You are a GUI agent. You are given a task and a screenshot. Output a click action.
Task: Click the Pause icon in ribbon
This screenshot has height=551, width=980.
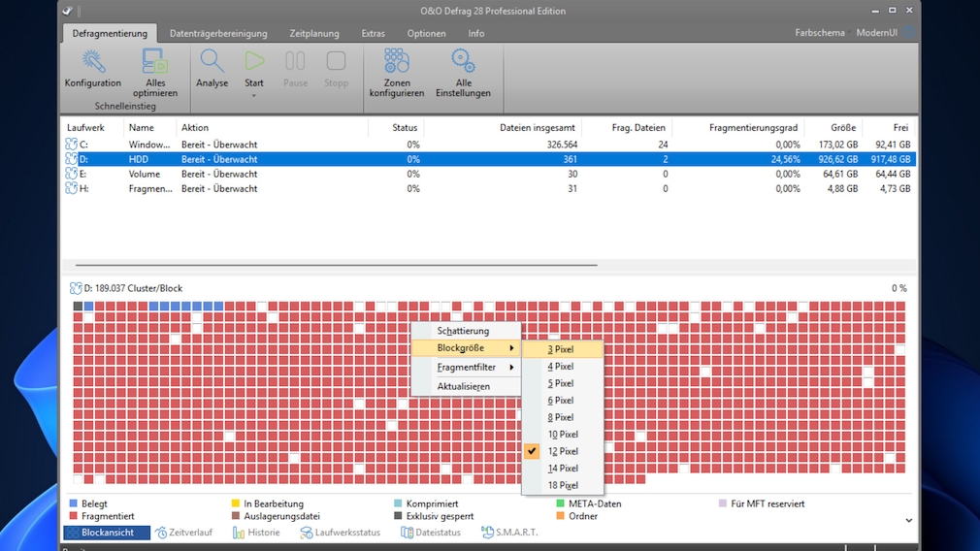coord(295,62)
